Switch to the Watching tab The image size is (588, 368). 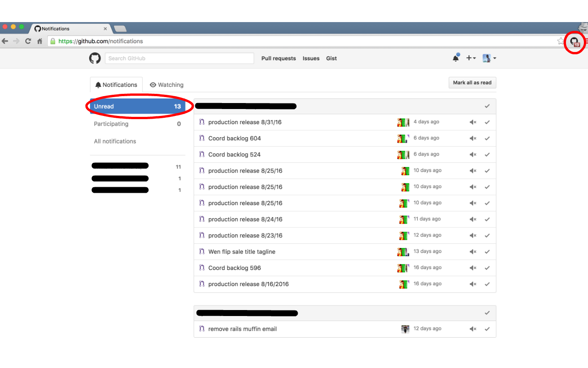click(167, 85)
